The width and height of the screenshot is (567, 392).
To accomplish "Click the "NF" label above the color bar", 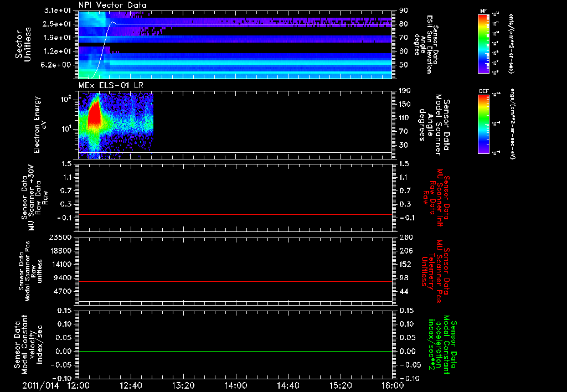I will pyautogui.click(x=483, y=11).
